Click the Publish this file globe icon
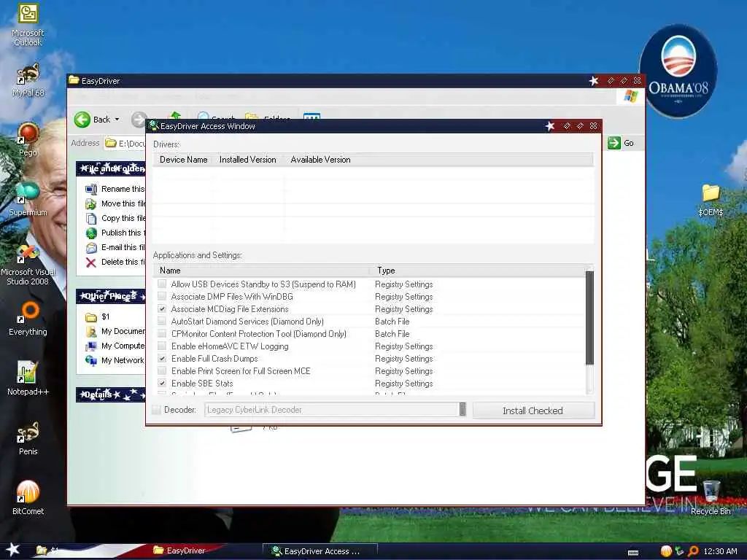747x560 pixels. pyautogui.click(x=91, y=233)
